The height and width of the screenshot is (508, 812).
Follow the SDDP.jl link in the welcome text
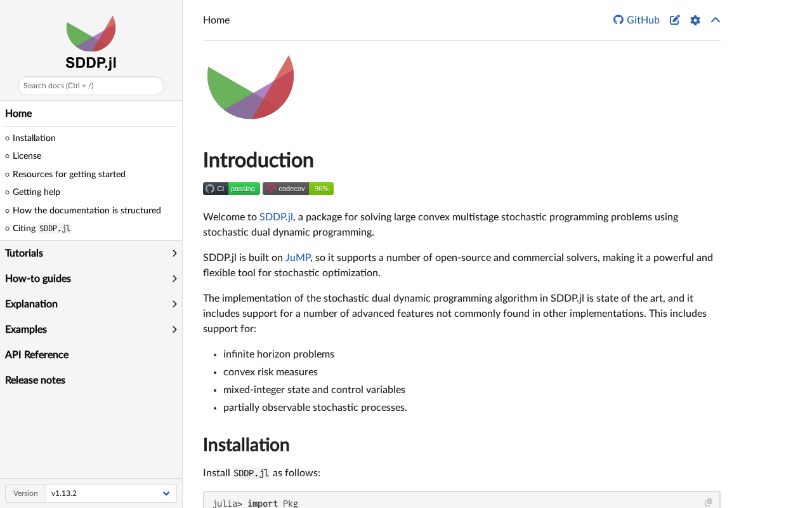[276, 217]
